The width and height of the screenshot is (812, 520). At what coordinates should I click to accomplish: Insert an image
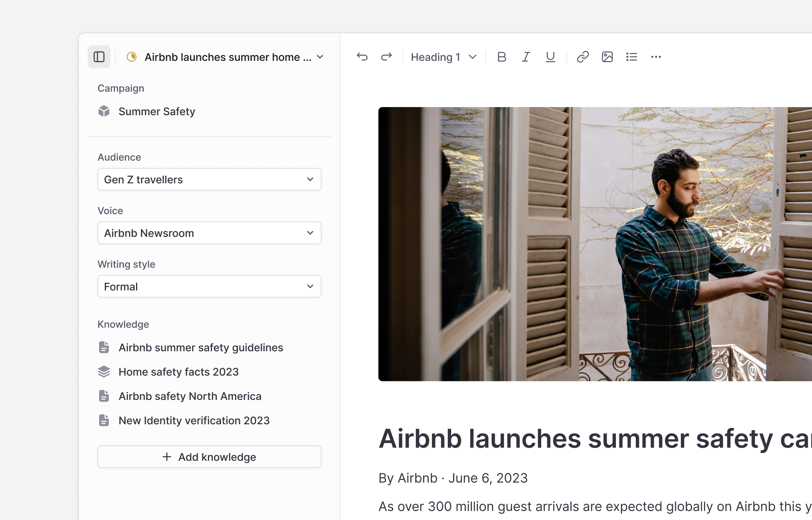[x=607, y=57]
